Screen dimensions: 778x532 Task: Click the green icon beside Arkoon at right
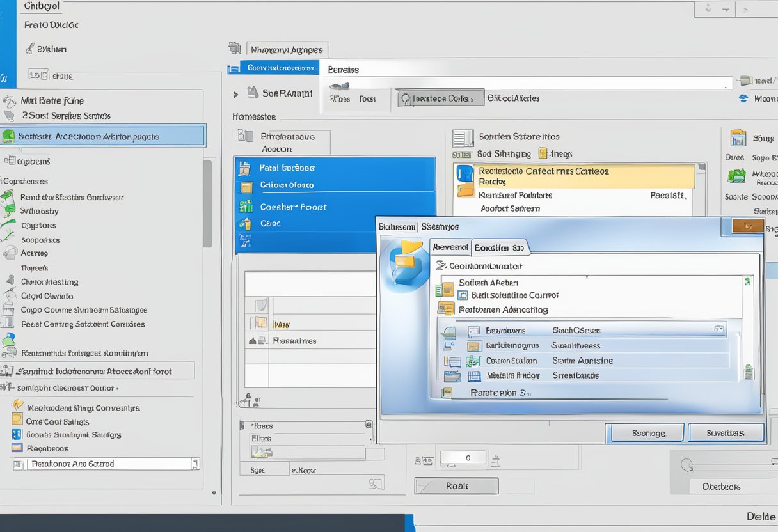tap(736, 175)
